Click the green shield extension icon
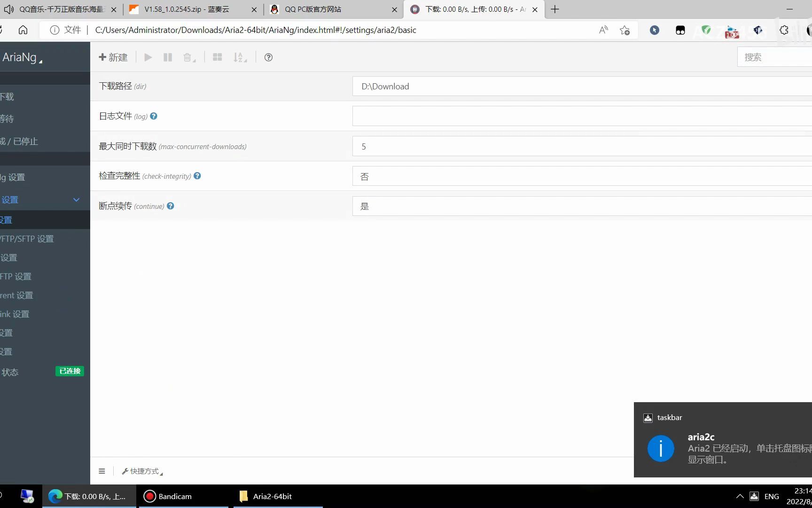The height and width of the screenshot is (508, 812). [x=706, y=30]
